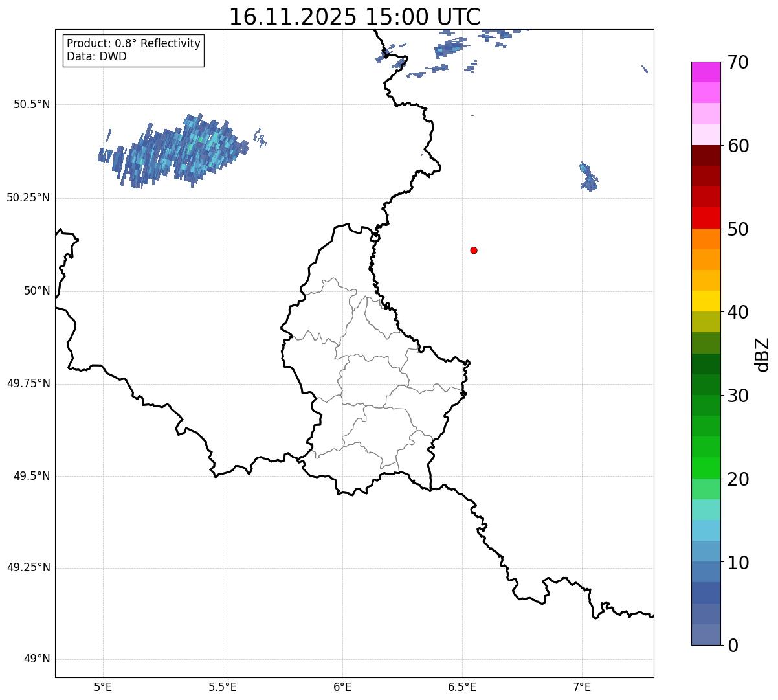Screen dimensions: 778x700
Task: Click the '49.25°N' latitude label
Action: point(28,567)
